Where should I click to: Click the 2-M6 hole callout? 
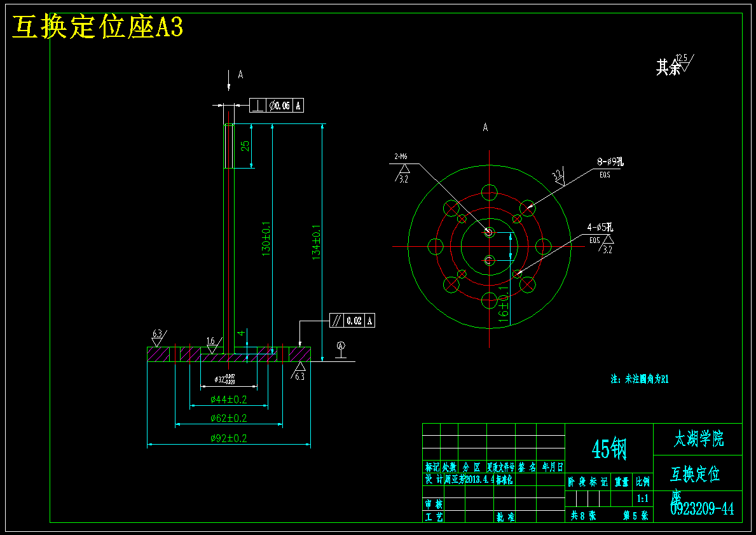click(401, 156)
